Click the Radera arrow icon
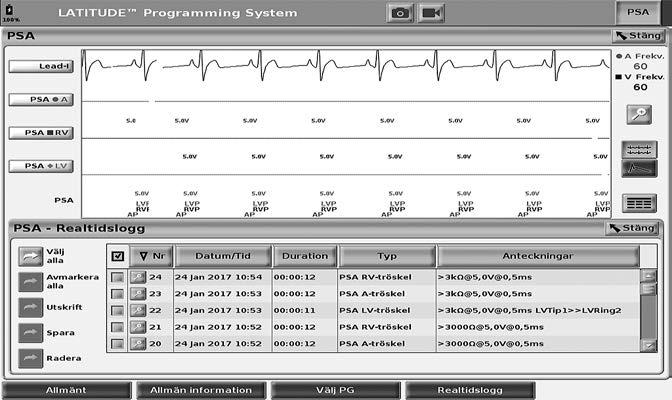Viewport: 672px width, 400px height. coord(30,358)
